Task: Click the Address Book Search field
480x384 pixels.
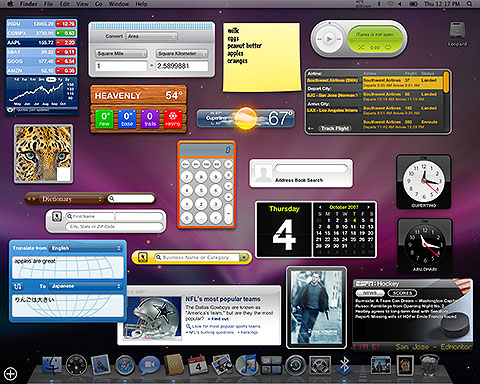Action: tap(310, 169)
